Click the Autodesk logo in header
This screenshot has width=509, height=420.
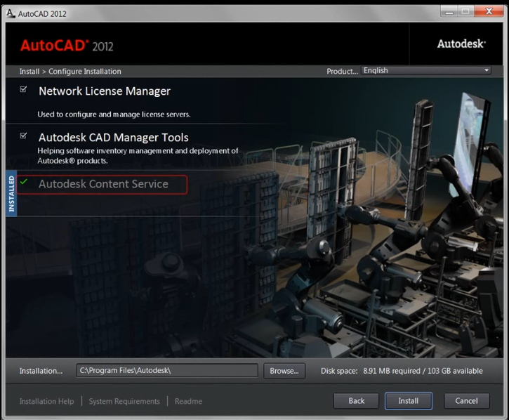click(461, 44)
